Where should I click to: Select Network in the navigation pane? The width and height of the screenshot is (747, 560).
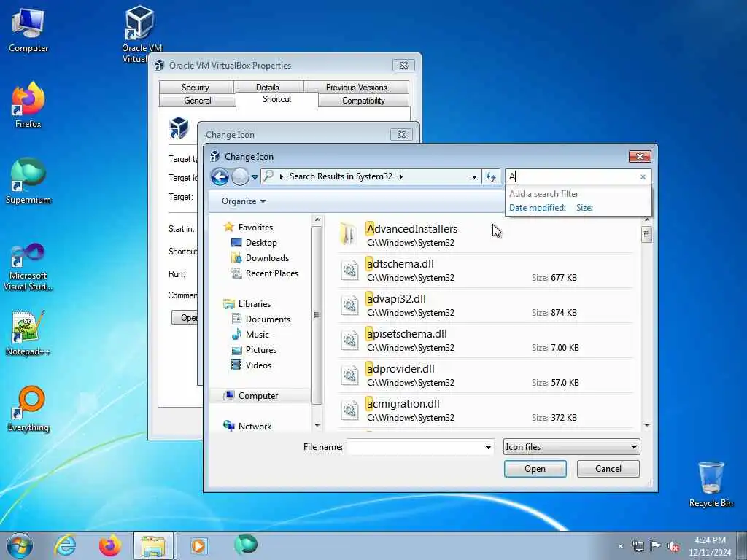coord(255,426)
